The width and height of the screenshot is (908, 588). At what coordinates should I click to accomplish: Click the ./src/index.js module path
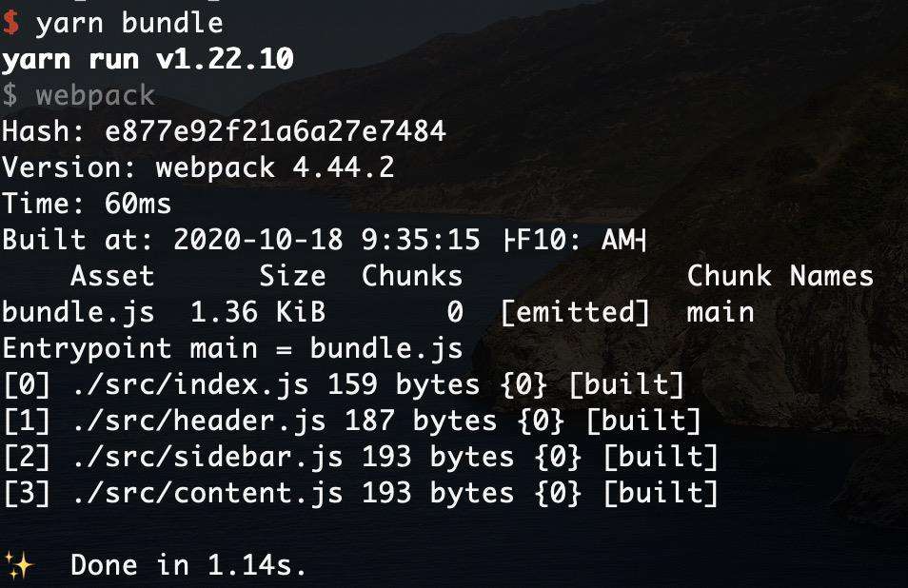point(190,384)
